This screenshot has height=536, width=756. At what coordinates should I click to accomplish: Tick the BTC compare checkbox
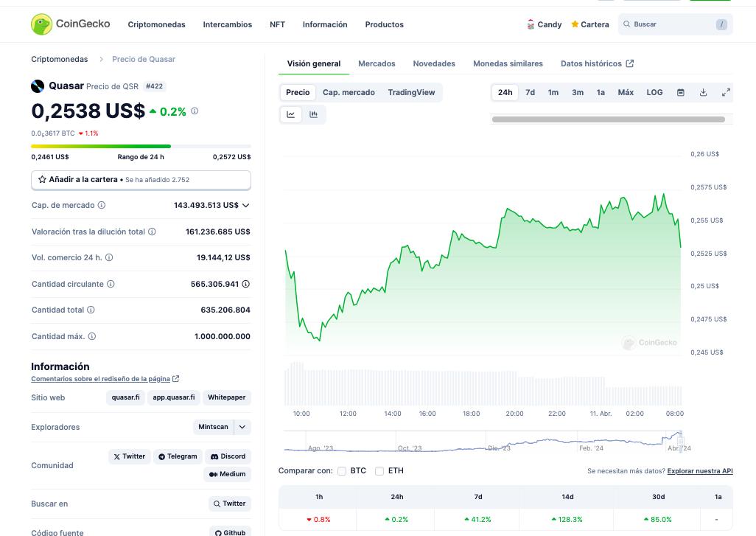342,471
